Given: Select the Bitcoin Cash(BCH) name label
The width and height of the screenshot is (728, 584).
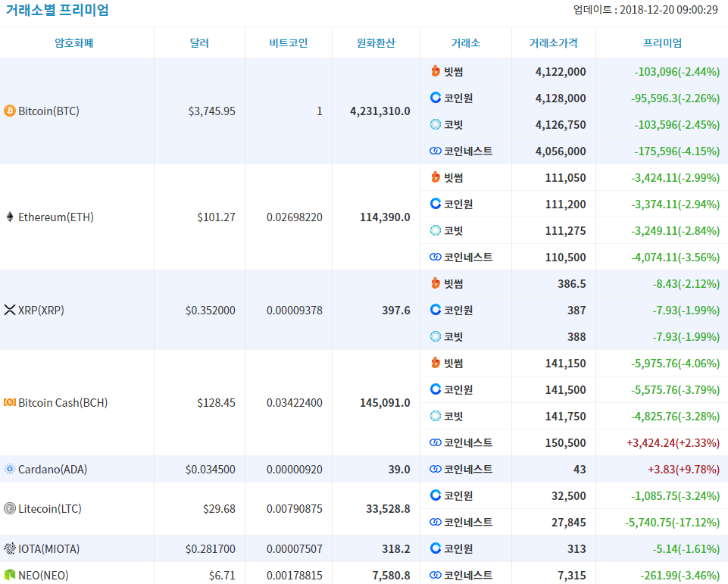Looking at the screenshot, I should click(63, 402).
